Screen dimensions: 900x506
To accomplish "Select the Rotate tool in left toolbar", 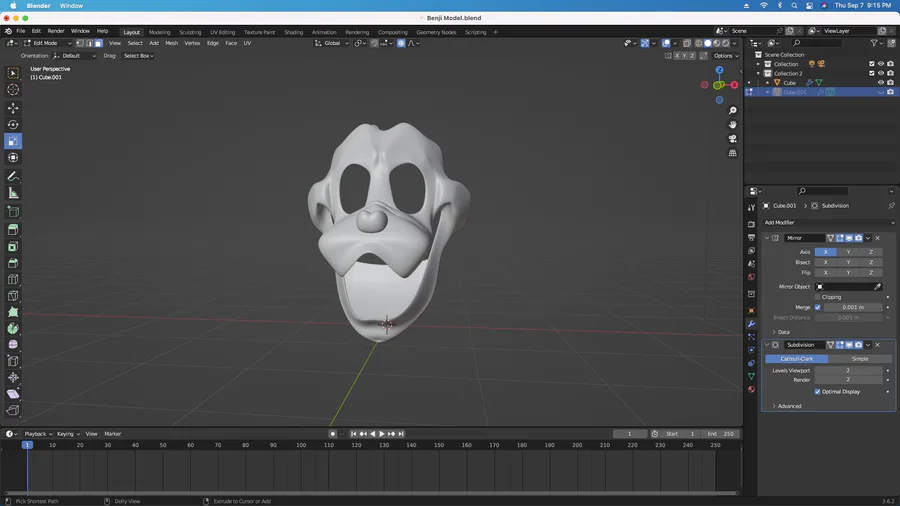I will pyautogui.click(x=13, y=125).
